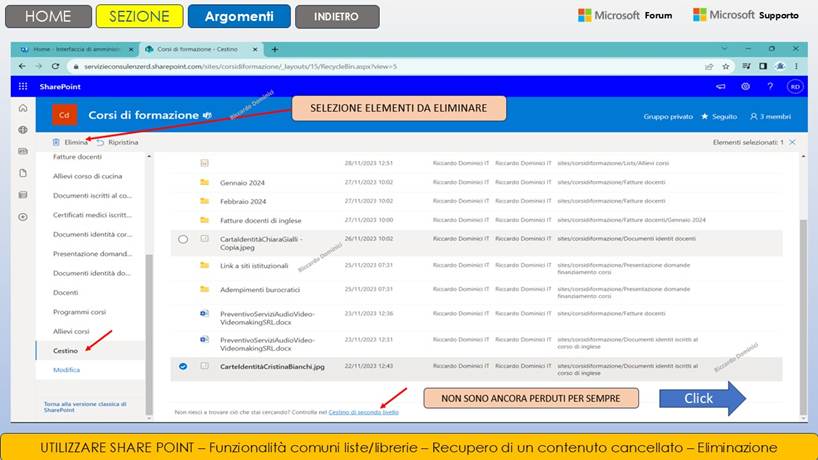818x460 pixels.
Task: Click the yellow SEZIONE button
Action: tap(139, 16)
